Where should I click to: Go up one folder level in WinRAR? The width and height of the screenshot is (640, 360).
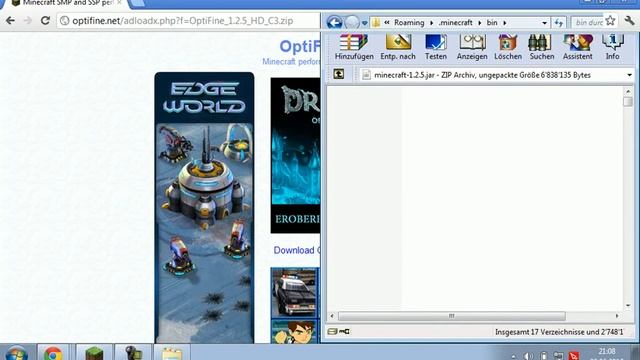(x=339, y=74)
